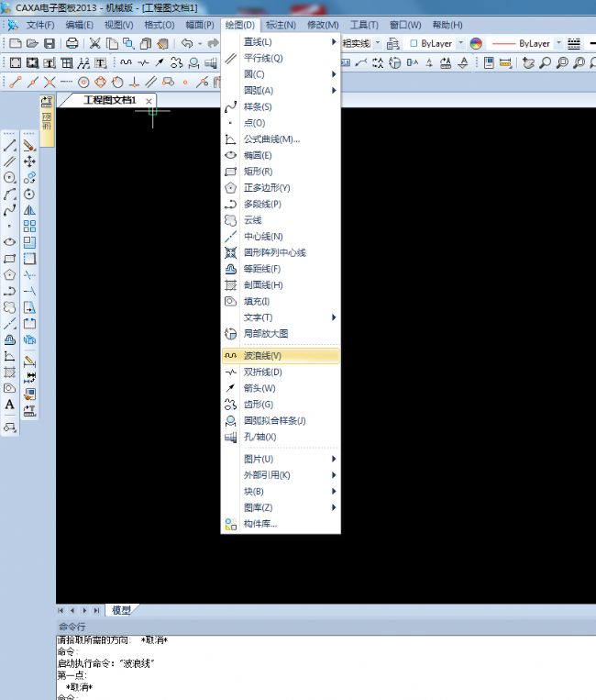Close the 工程图文档1 document tab
The height and width of the screenshot is (700, 596).
pyautogui.click(x=149, y=100)
